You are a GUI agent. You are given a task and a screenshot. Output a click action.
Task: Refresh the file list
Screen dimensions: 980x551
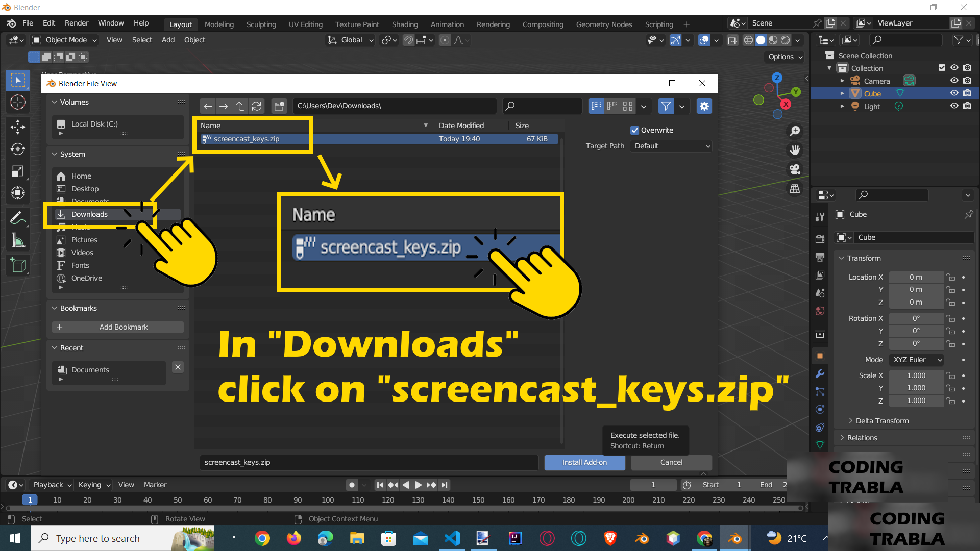coord(256,106)
